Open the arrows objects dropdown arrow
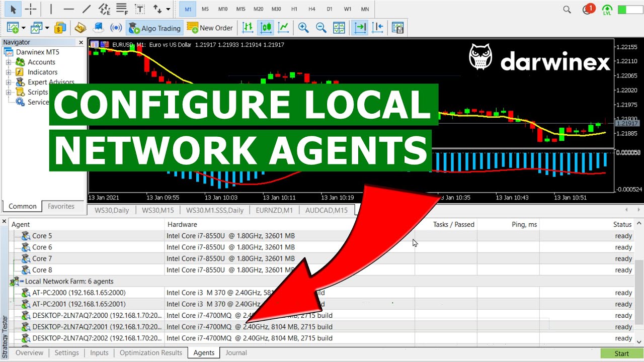This screenshot has height=362, width=644. 168,9
